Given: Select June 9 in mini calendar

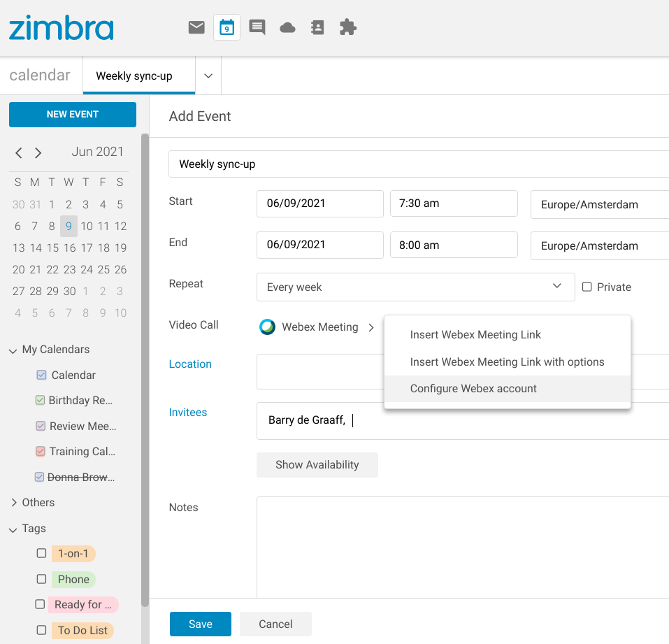Looking at the screenshot, I should [x=69, y=226].
